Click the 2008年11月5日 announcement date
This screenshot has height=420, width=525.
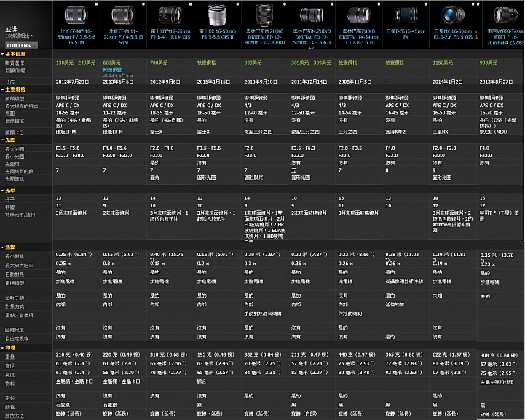pos(355,82)
